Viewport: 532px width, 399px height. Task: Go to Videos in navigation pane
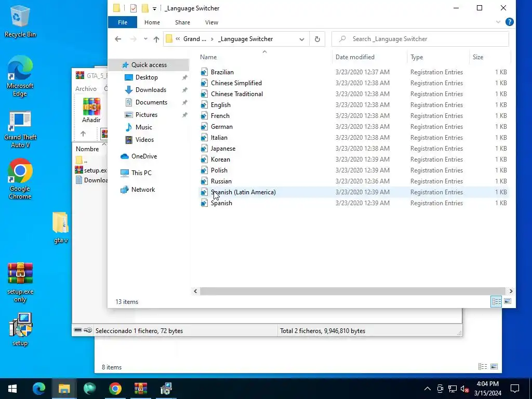(144, 140)
